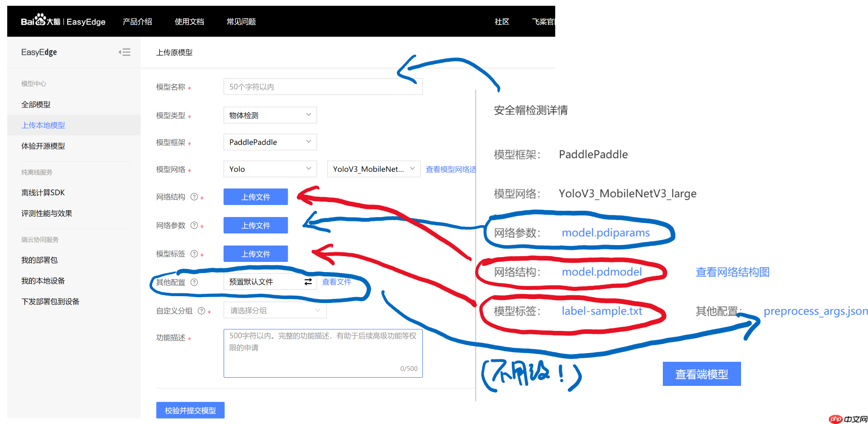Focus the 功能描述 text area
The width and height of the screenshot is (868, 424).
pos(323,353)
